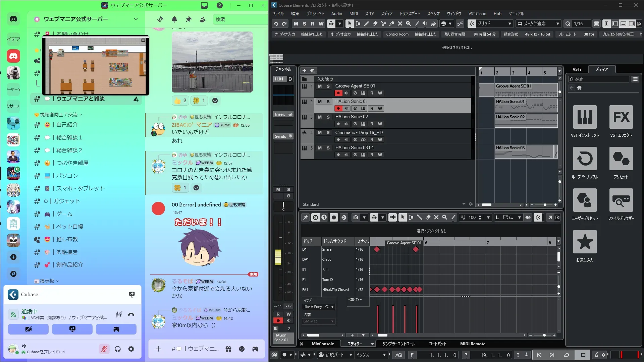Solo the HALion Sonic 02 track
Image resolution: width=644 pixels, height=362 pixels.
[328, 117]
